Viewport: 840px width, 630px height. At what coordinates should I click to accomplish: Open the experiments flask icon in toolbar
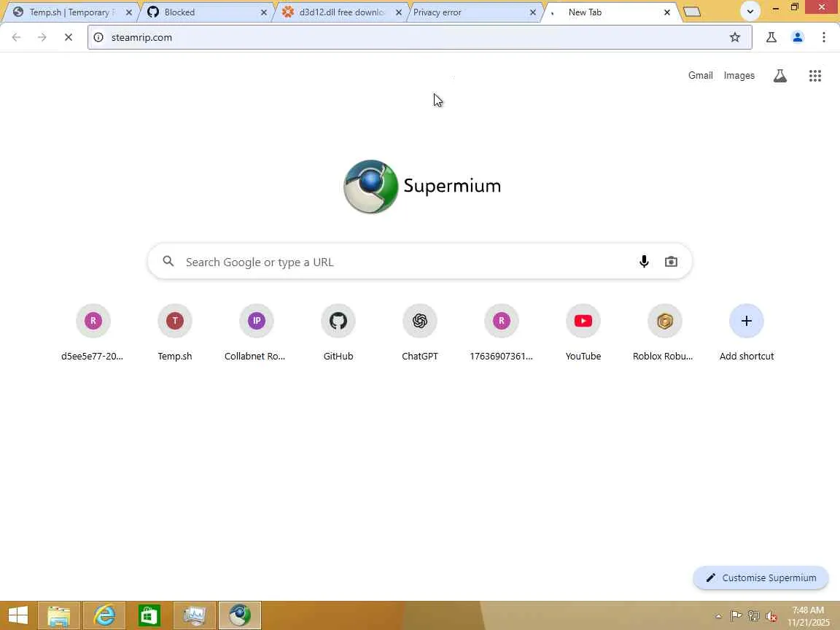tap(771, 37)
